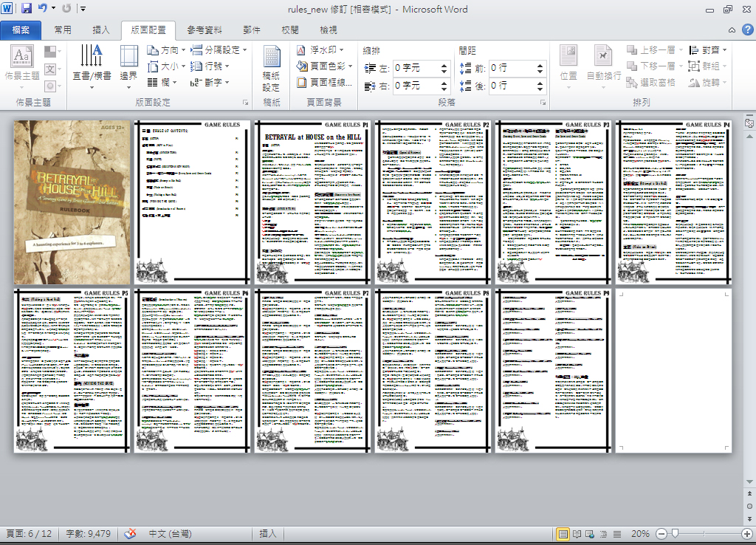
Task: Open the Orientation (方向) dropdown
Action: pyautogui.click(x=166, y=50)
